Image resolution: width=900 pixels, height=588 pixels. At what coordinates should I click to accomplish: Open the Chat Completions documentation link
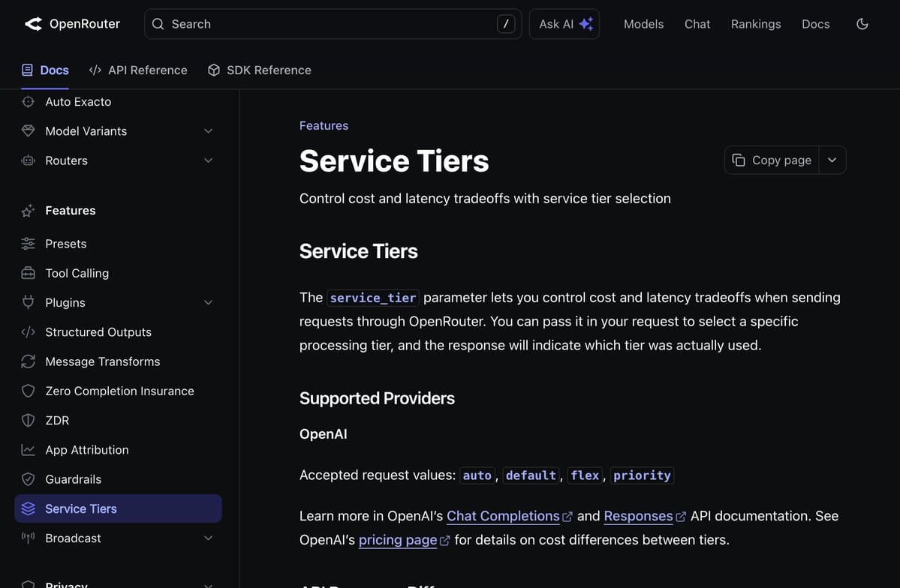503,515
